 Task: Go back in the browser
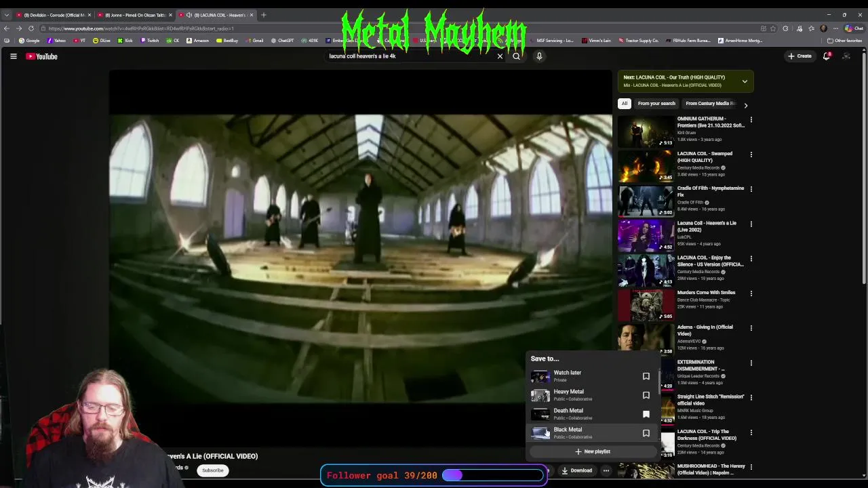pos(6,28)
